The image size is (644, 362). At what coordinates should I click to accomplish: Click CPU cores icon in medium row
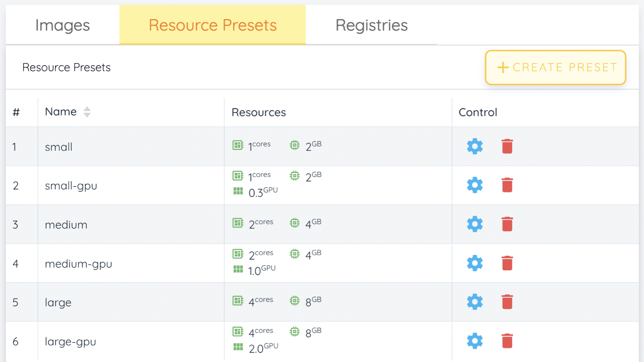pyautogui.click(x=238, y=223)
